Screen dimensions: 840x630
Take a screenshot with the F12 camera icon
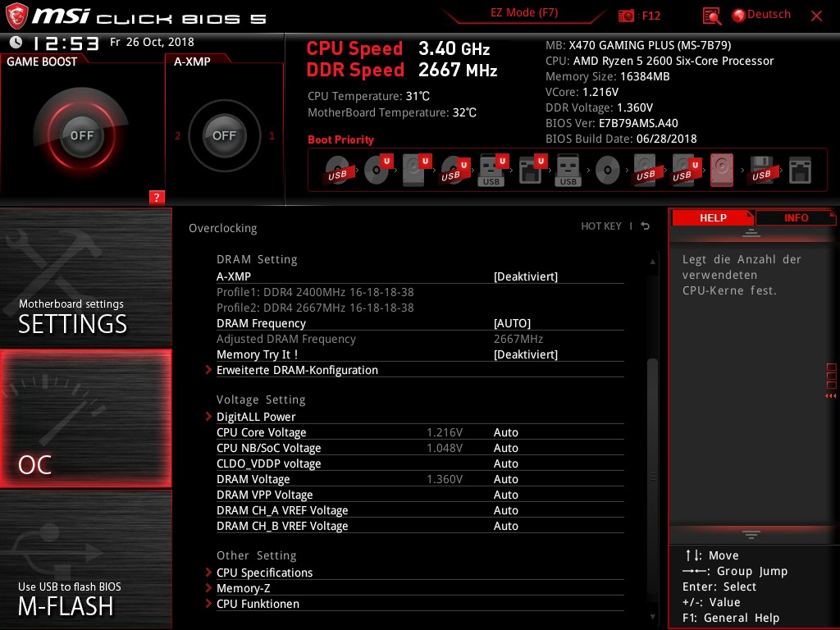point(626,16)
